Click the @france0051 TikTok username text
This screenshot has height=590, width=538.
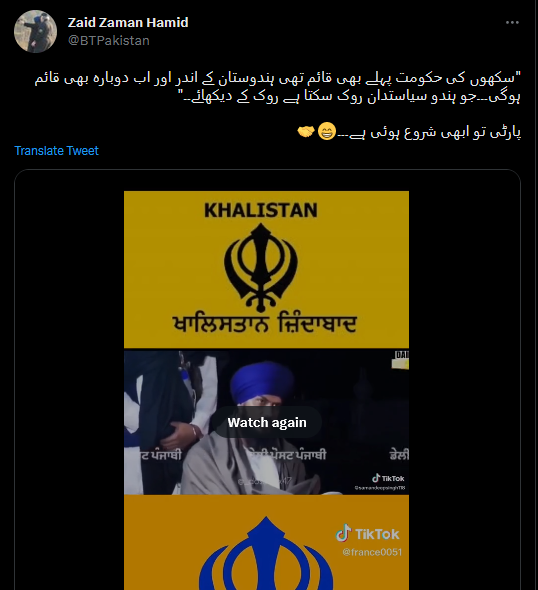(372, 552)
